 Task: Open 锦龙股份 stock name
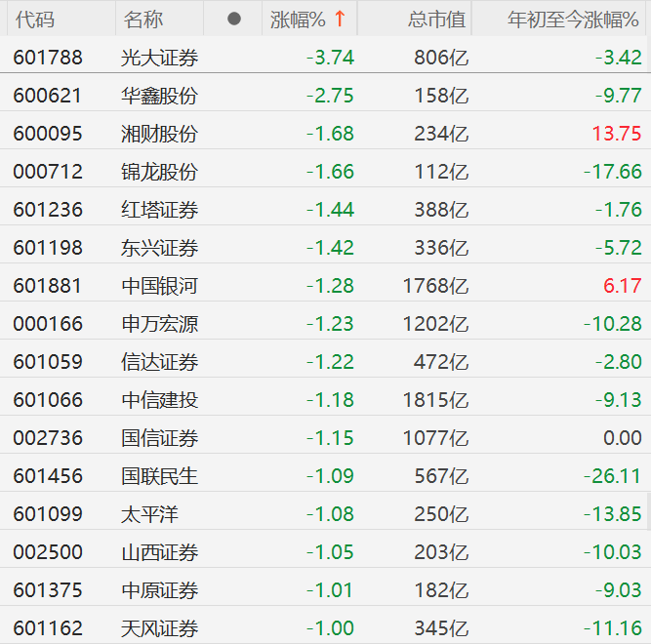(x=159, y=172)
